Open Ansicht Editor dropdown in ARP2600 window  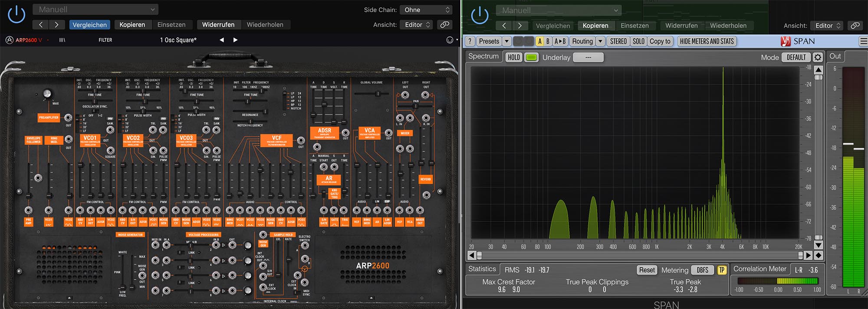pyautogui.click(x=417, y=25)
